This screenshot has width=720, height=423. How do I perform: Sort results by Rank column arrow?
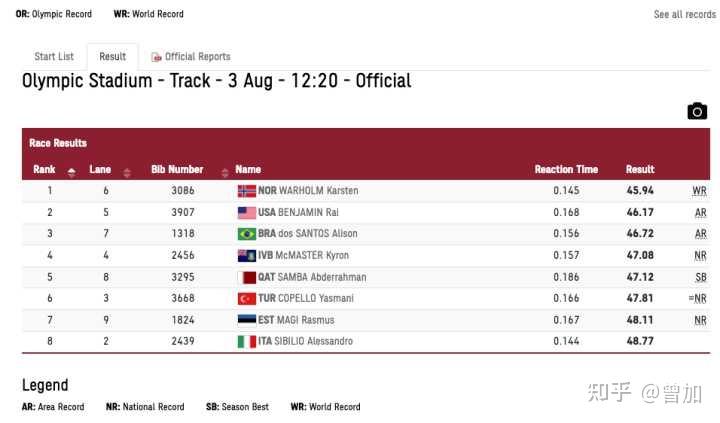click(71, 173)
